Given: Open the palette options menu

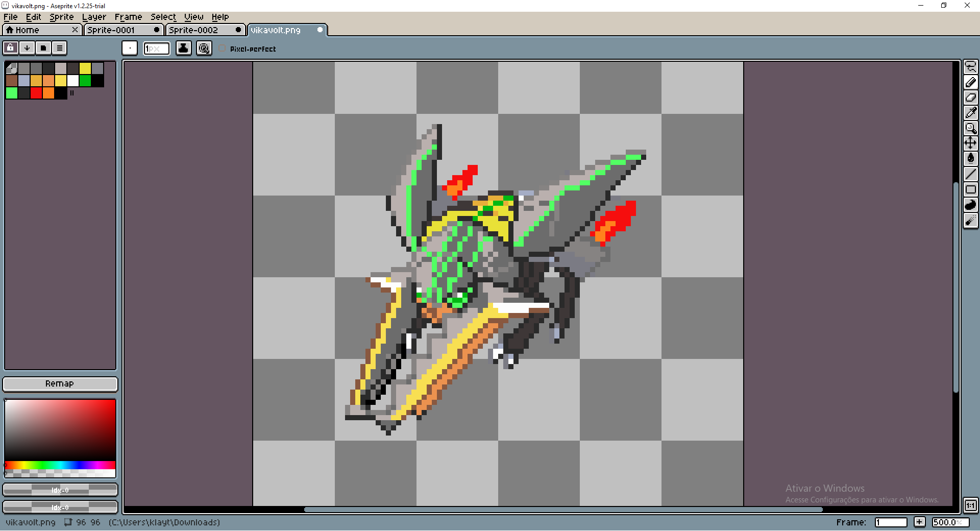Looking at the screenshot, I should [60, 48].
